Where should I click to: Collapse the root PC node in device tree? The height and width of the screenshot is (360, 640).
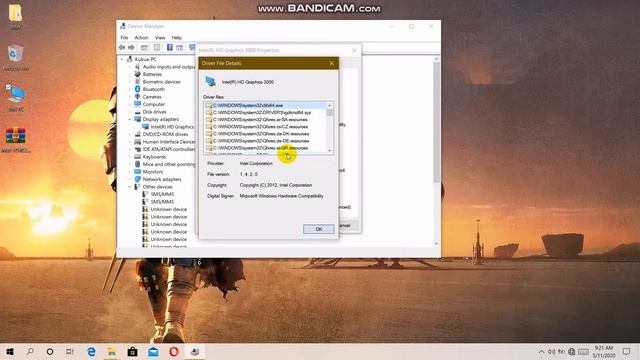122,59
